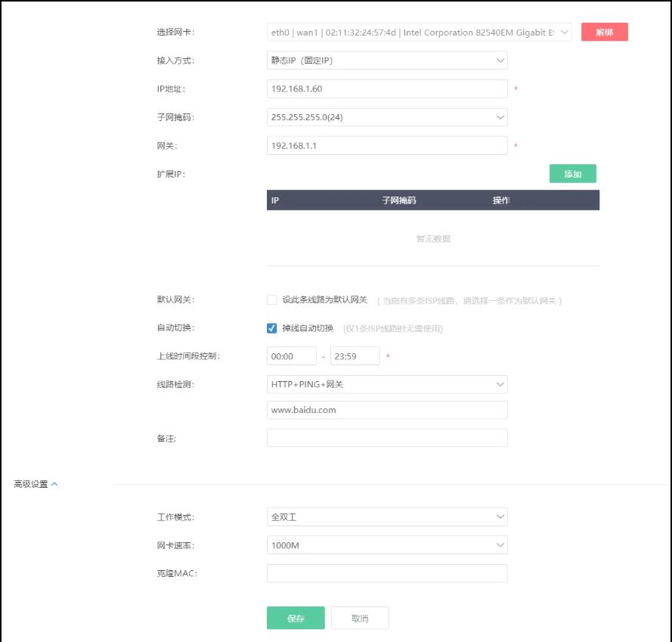
Task: Click the www.baidu.com detection address field
Action: pyautogui.click(x=386, y=410)
